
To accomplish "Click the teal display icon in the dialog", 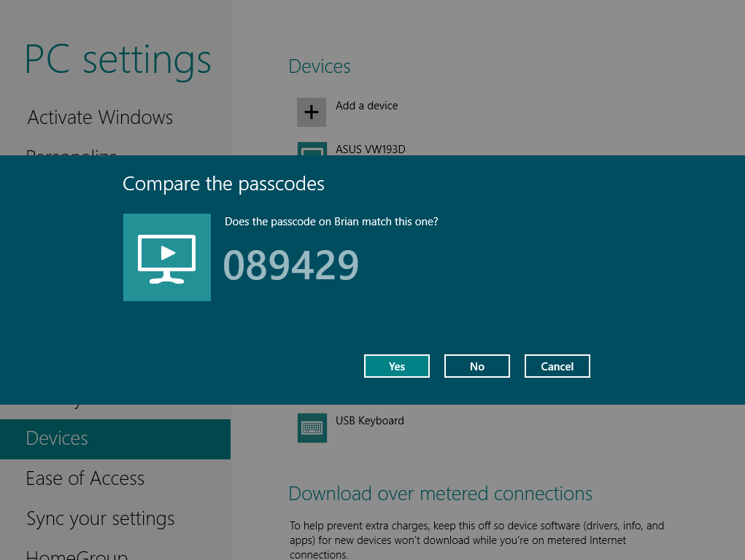I will click(167, 257).
